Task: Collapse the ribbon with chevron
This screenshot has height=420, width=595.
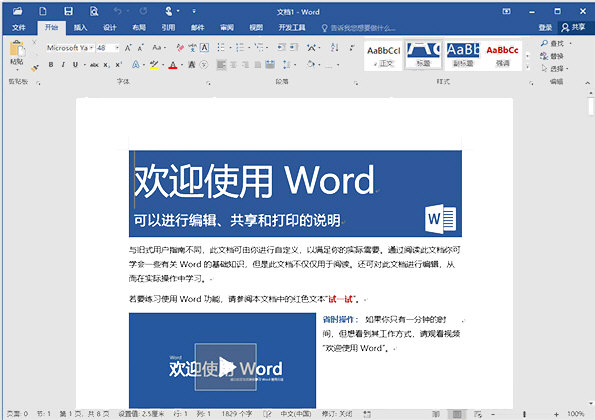Action: pos(587,82)
